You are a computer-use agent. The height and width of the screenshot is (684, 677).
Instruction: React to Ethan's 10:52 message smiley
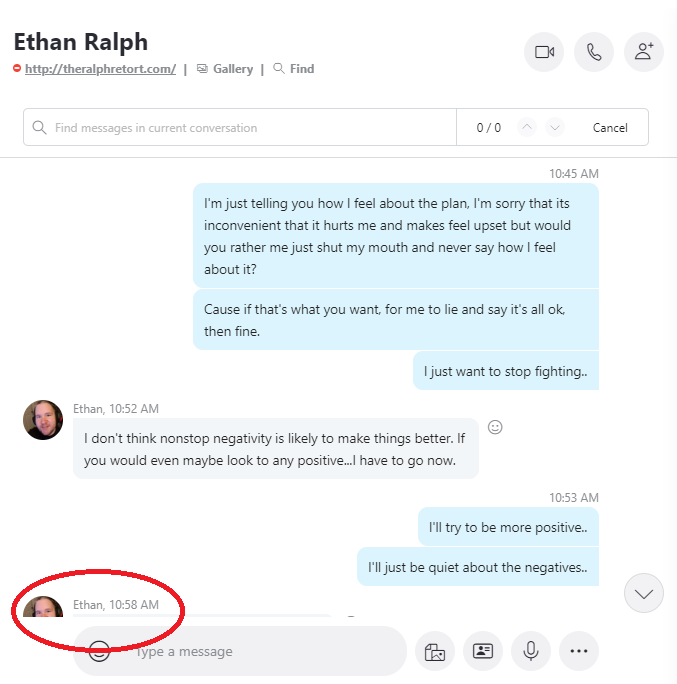tap(495, 427)
